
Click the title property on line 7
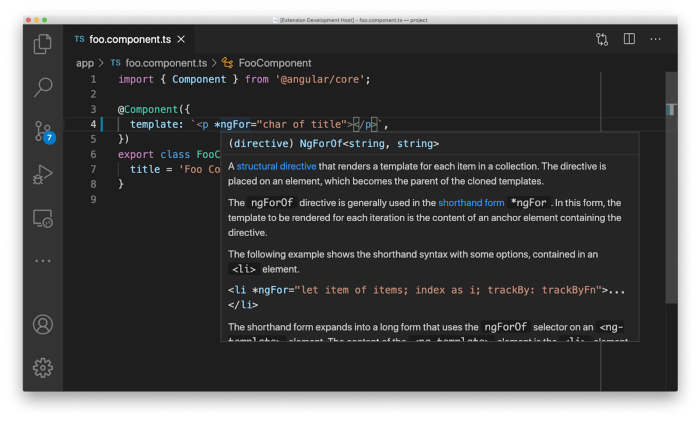point(145,169)
